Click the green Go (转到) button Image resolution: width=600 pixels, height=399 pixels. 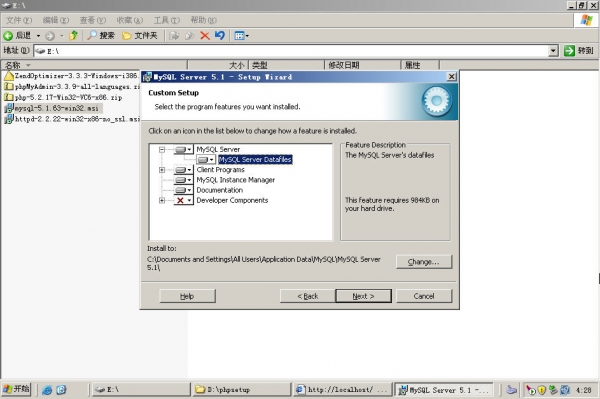tap(578, 50)
